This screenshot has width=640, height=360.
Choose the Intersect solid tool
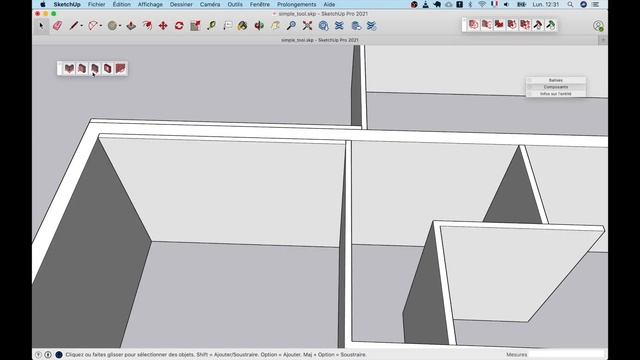point(486,24)
